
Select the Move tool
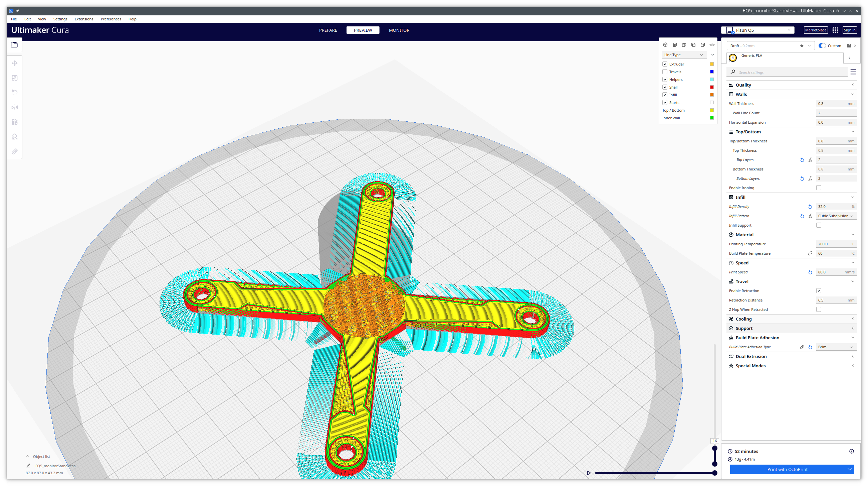(x=14, y=63)
